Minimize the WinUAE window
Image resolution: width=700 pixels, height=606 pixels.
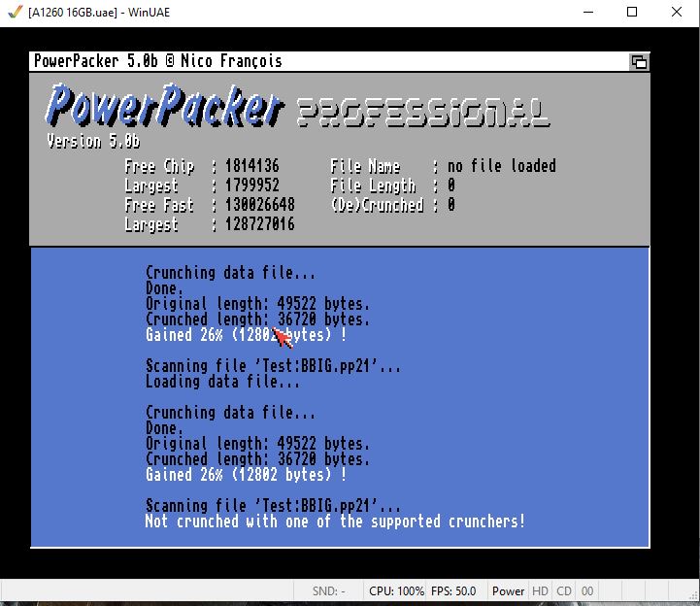point(587,12)
